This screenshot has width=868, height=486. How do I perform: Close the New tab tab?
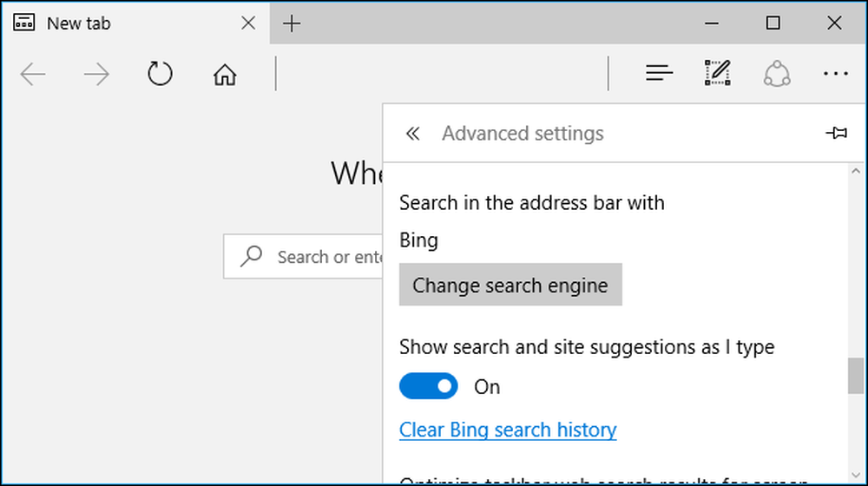248,23
